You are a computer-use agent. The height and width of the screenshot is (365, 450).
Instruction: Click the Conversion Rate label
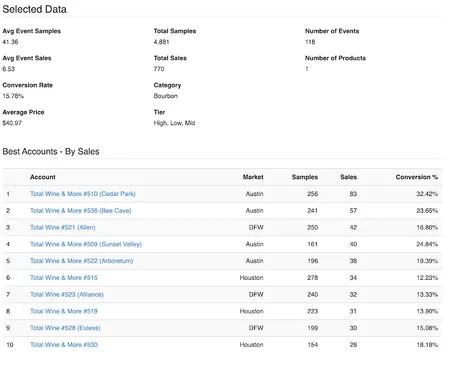click(x=28, y=85)
